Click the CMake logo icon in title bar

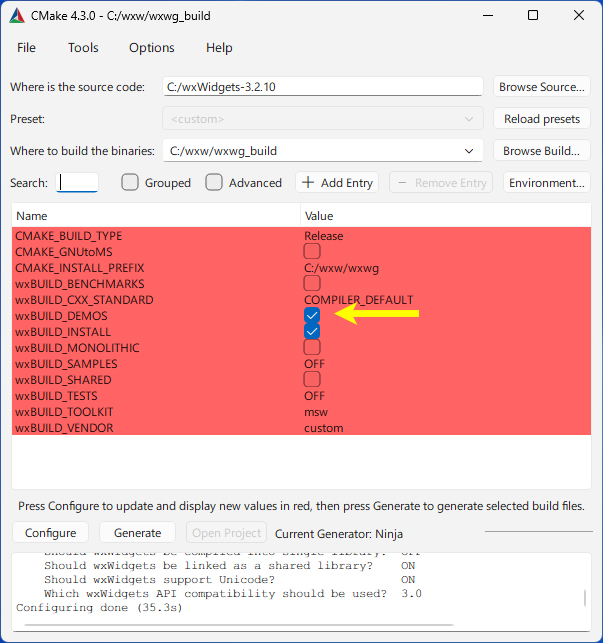17,16
